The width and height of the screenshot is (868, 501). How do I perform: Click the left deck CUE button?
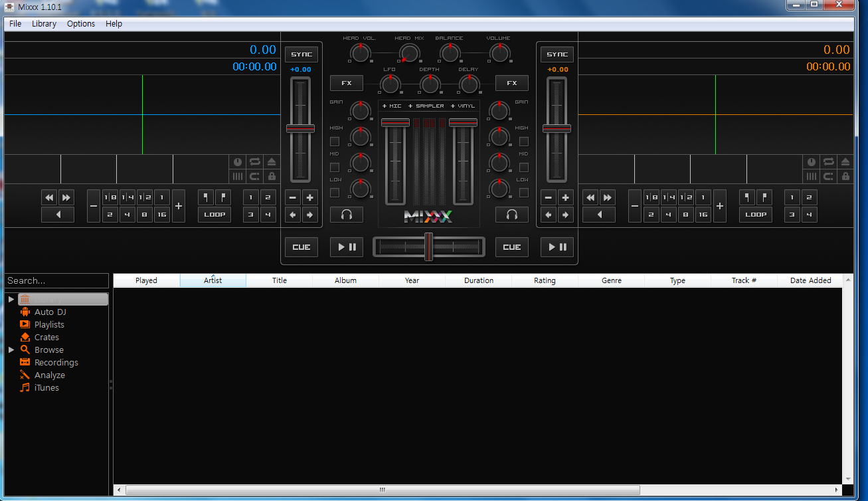[x=302, y=247]
